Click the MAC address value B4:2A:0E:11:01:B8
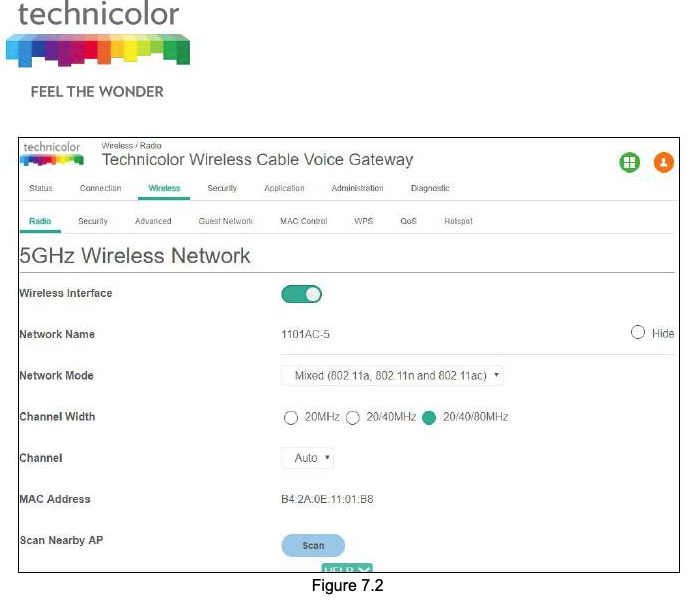692x604 pixels. [x=327, y=499]
